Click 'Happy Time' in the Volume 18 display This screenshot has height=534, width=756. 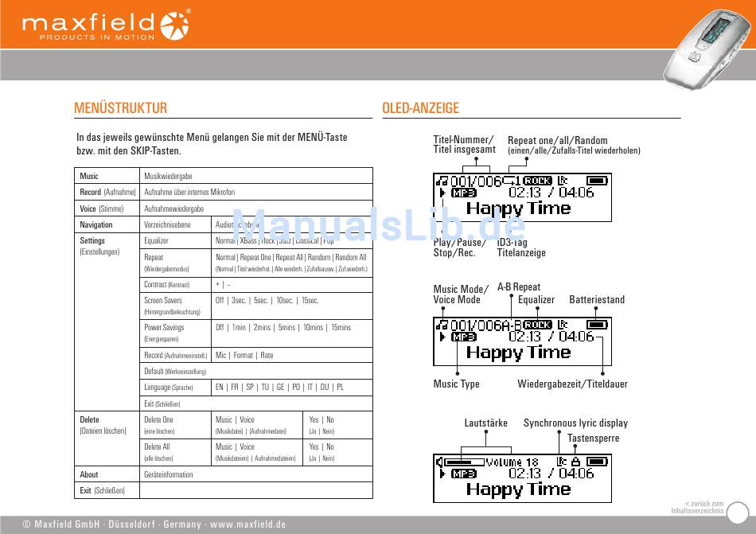[518, 489]
